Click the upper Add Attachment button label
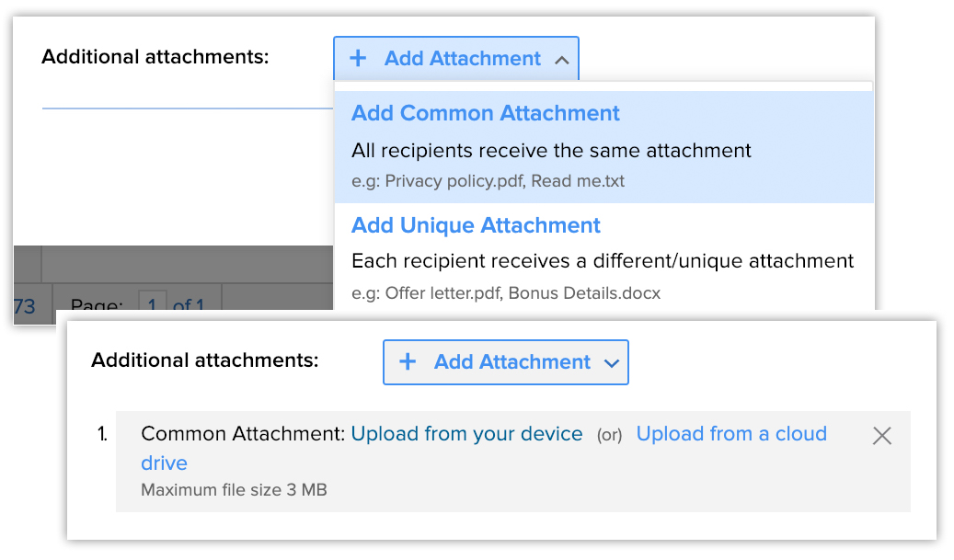 [x=463, y=59]
